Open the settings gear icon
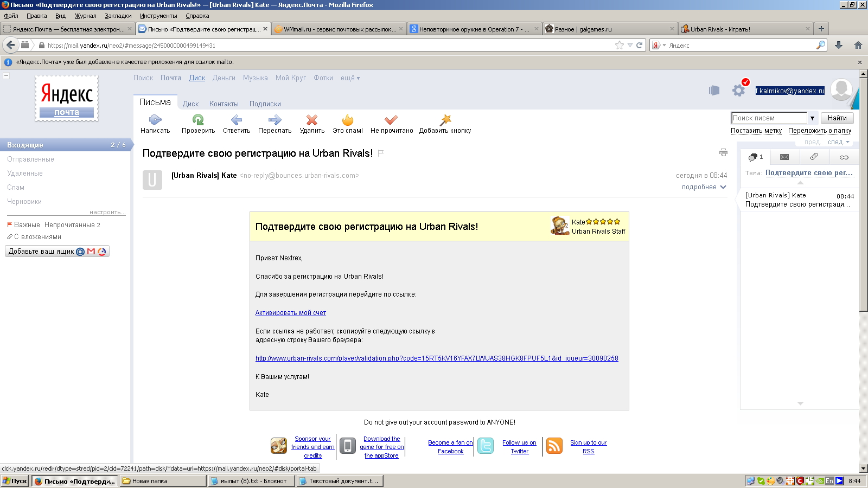 pos(739,91)
